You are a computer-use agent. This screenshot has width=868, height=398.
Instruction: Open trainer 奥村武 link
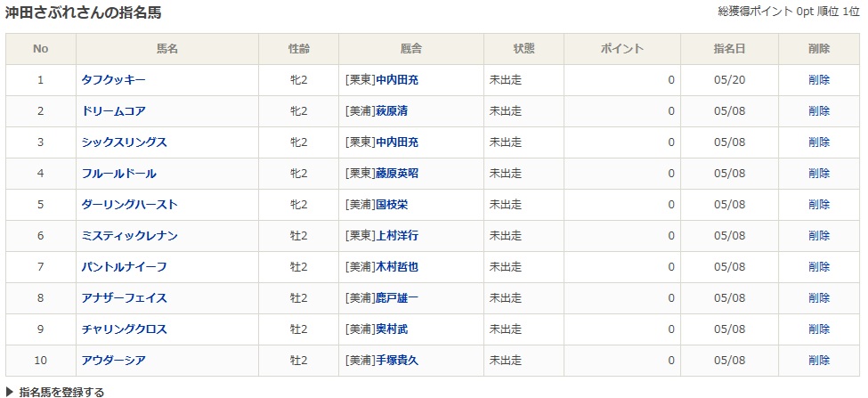392,329
